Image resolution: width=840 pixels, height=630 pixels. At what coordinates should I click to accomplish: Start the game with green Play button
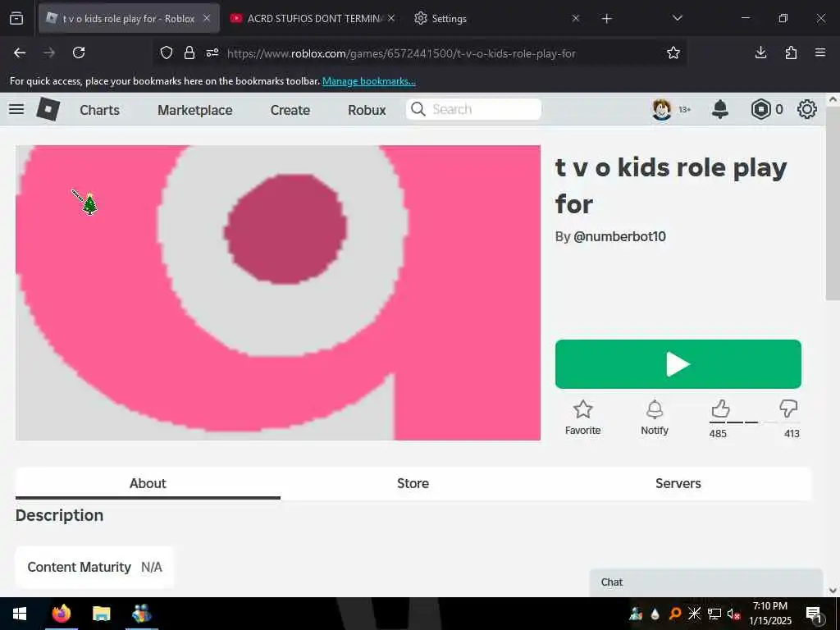pos(678,364)
